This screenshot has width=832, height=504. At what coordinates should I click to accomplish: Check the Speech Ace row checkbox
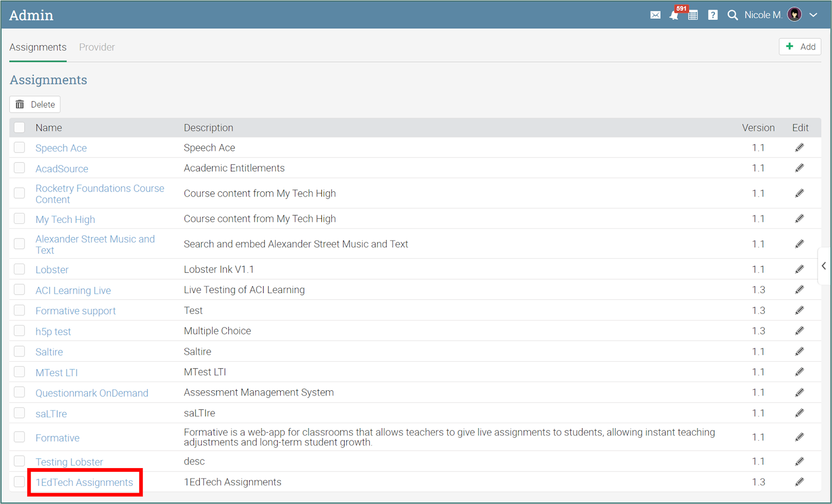(19, 148)
